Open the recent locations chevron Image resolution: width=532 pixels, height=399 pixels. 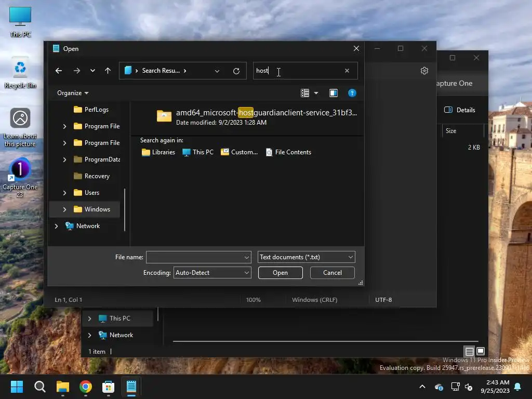(x=92, y=71)
